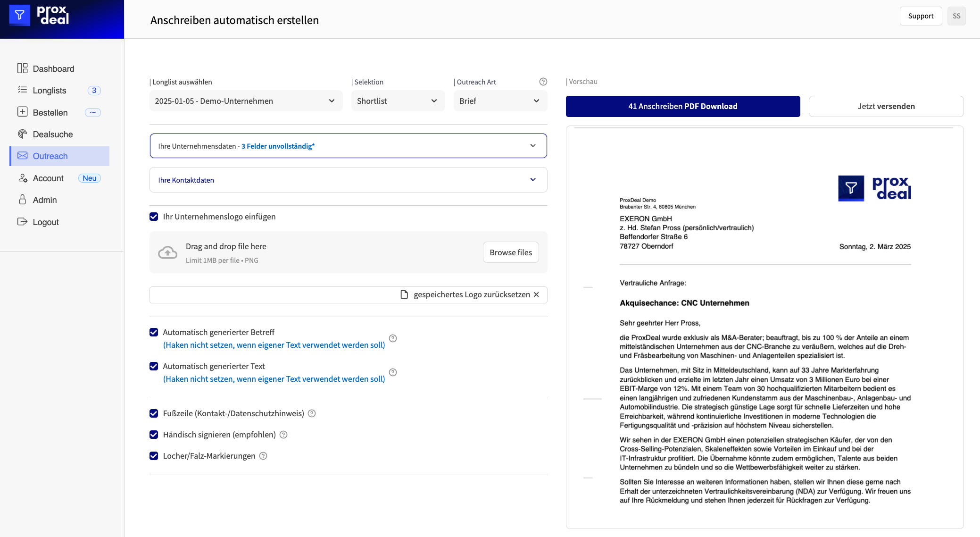
Task: Click the Browse files button
Action: [510, 252]
